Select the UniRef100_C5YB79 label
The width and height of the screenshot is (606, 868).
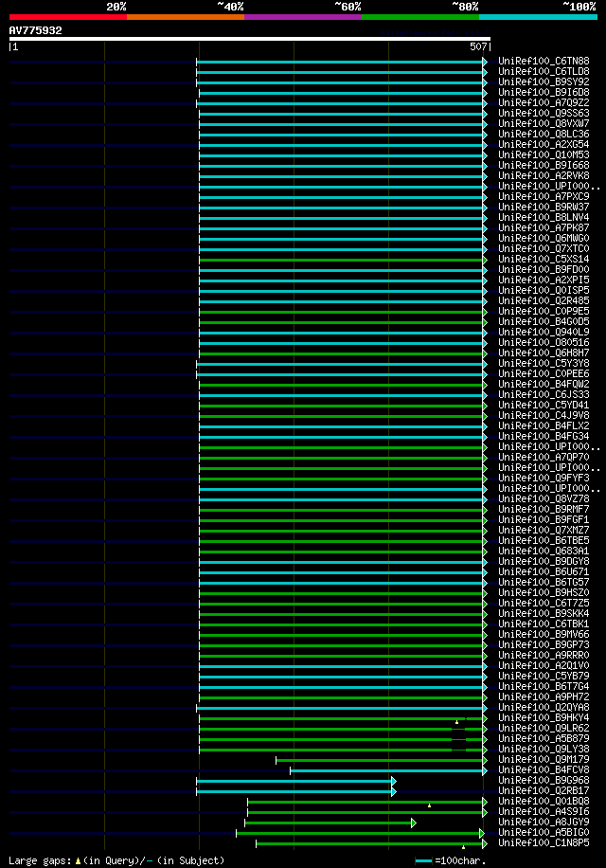coord(544,676)
